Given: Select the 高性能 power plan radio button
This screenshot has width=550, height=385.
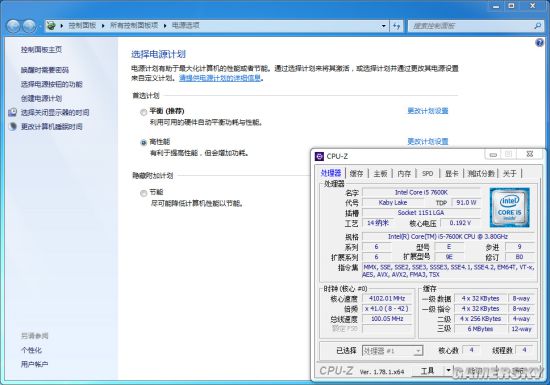Looking at the screenshot, I should coord(143,142).
